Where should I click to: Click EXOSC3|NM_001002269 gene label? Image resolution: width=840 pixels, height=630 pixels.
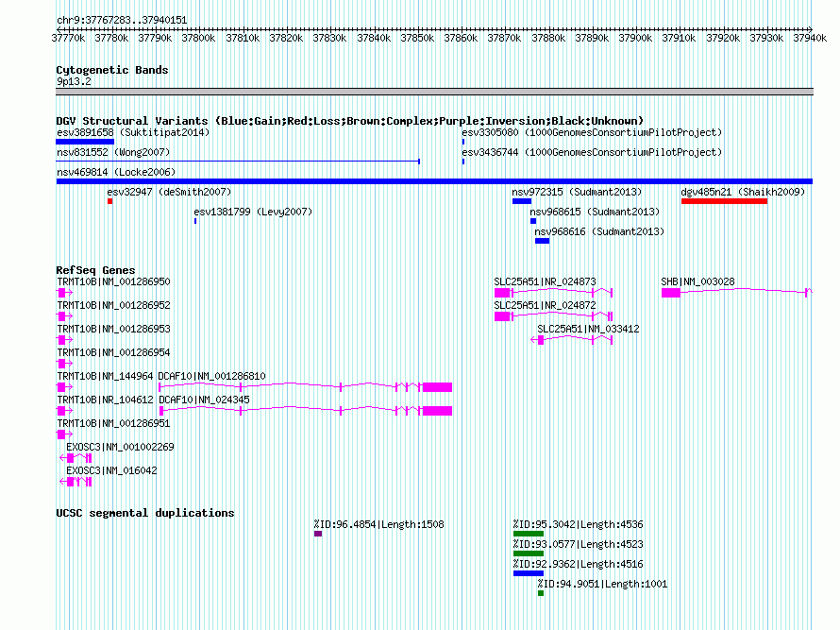(x=120, y=447)
